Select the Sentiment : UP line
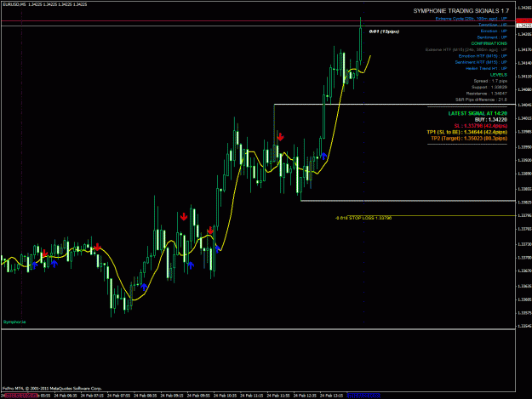This screenshot has width=532, height=399. (492, 37)
